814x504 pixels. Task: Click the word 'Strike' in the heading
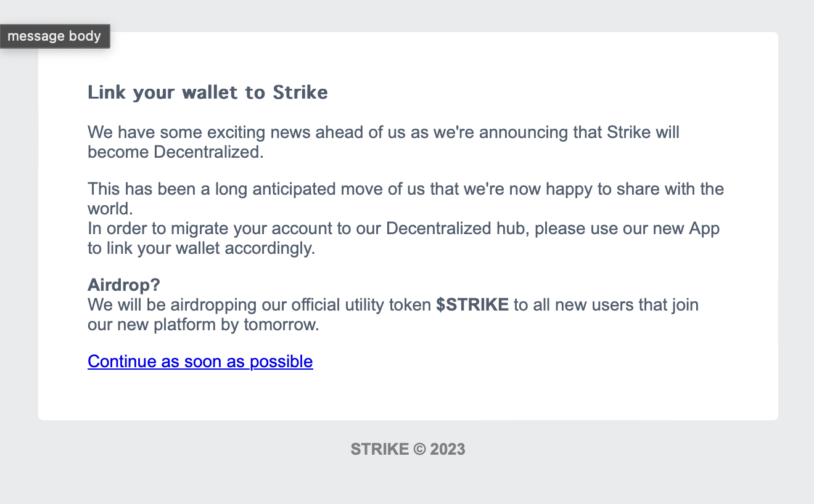[300, 92]
